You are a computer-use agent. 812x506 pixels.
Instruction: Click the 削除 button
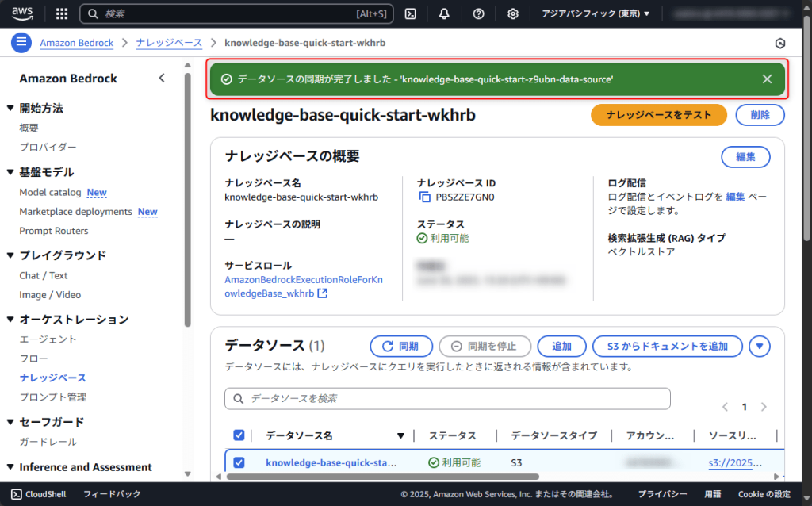(760, 115)
